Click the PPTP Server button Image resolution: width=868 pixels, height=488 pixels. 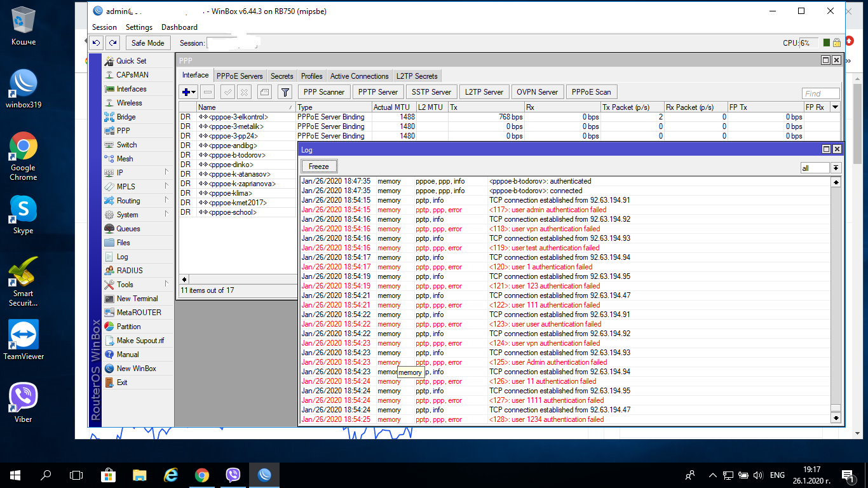pos(377,92)
